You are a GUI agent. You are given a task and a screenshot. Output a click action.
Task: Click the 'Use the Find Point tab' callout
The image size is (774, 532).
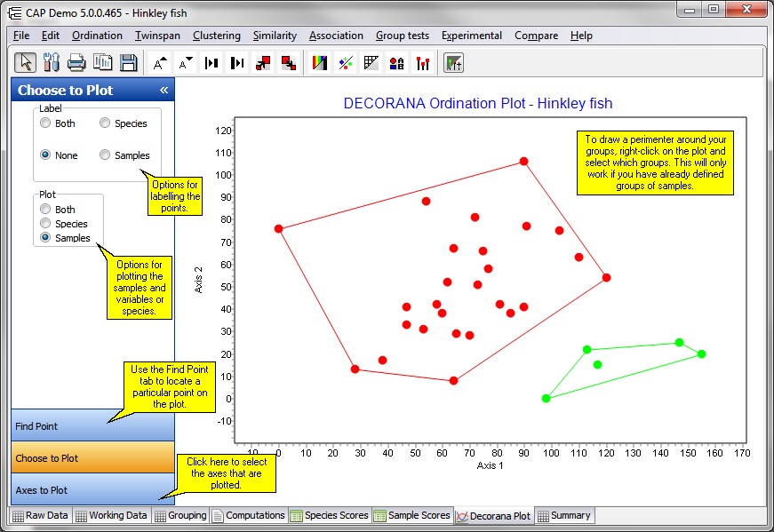pos(170,386)
